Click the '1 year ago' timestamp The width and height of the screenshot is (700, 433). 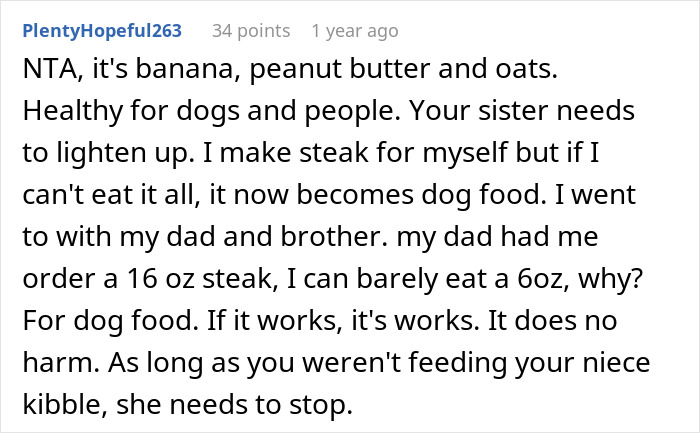pos(355,30)
